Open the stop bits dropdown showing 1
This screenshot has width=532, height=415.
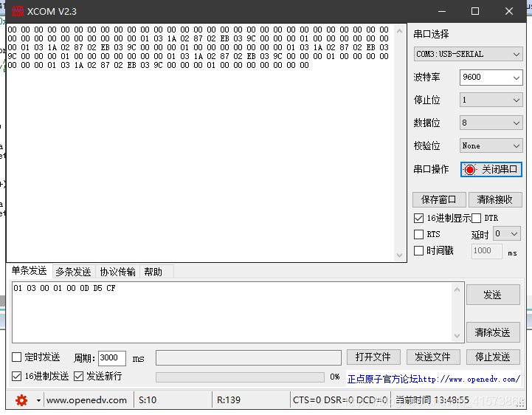[491, 100]
